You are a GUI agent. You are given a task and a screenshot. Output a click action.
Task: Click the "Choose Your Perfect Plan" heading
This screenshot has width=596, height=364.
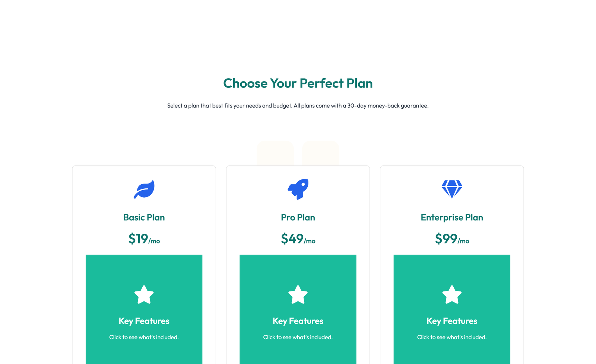click(298, 83)
